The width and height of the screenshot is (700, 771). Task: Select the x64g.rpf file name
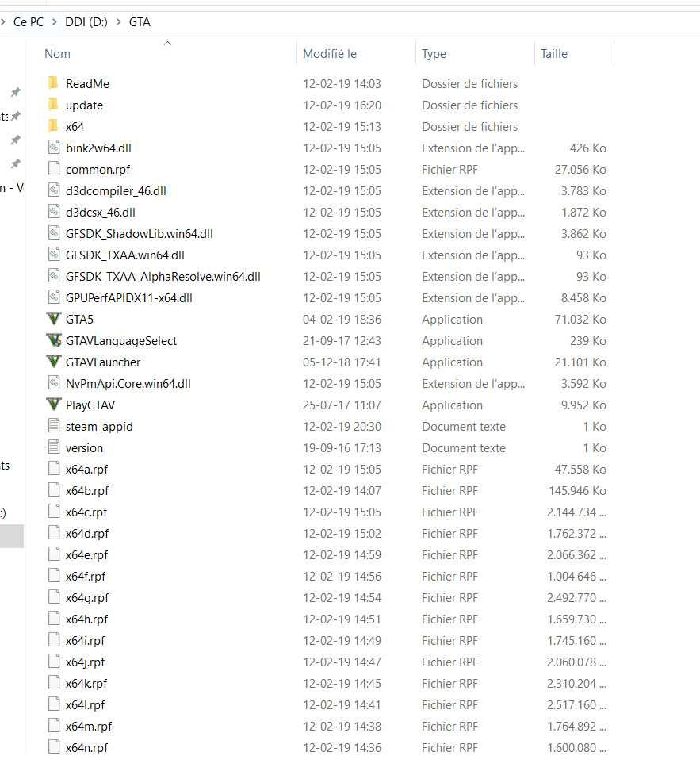click(87, 598)
